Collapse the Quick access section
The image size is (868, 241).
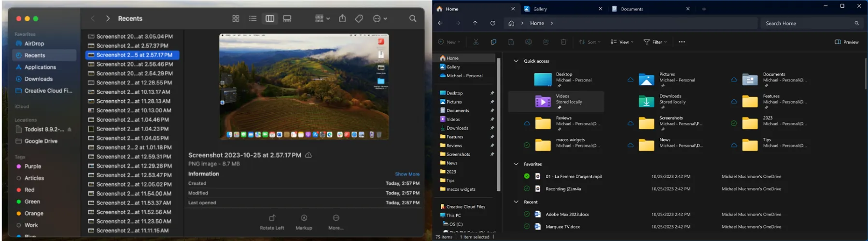click(516, 61)
